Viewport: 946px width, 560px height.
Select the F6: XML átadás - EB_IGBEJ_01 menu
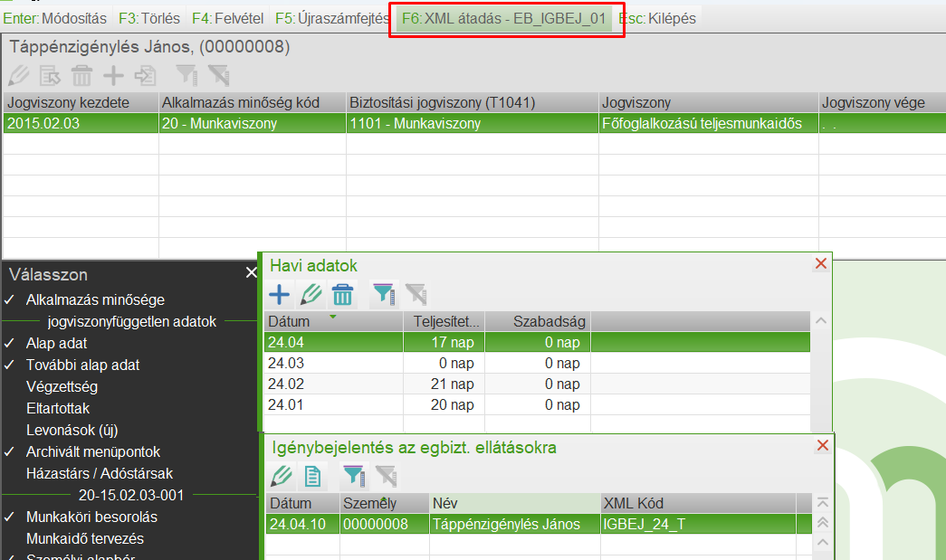[x=505, y=17]
